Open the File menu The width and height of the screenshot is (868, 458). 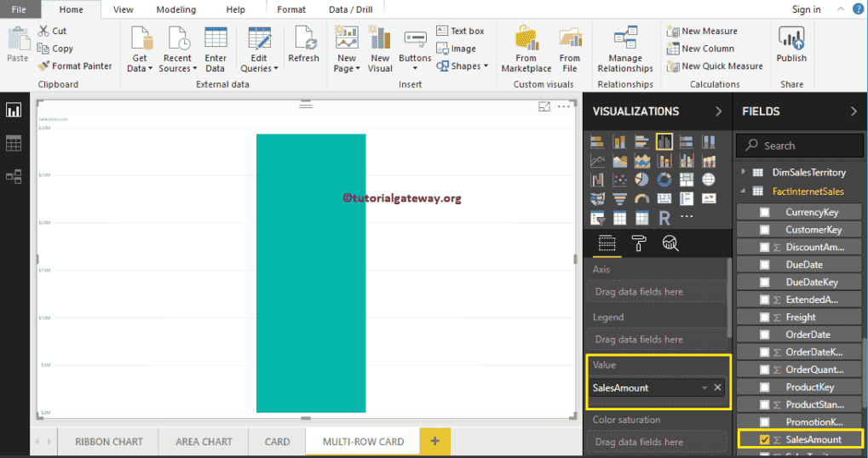tap(19, 9)
